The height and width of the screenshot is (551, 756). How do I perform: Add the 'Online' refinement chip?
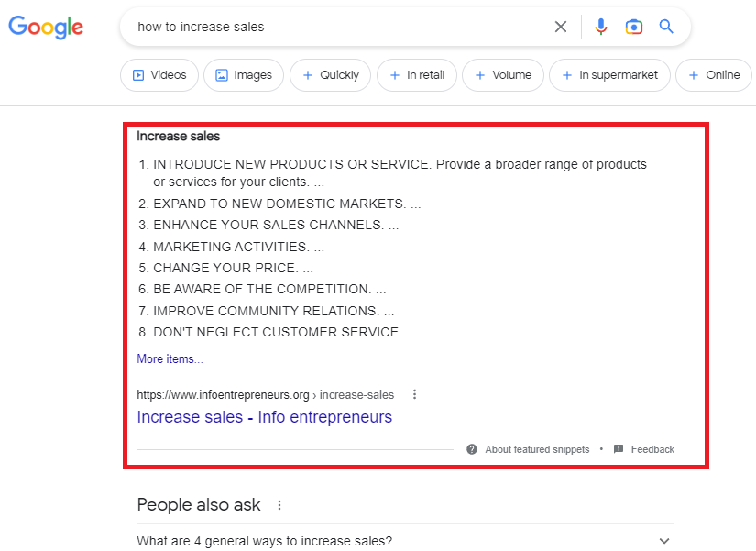(x=714, y=75)
